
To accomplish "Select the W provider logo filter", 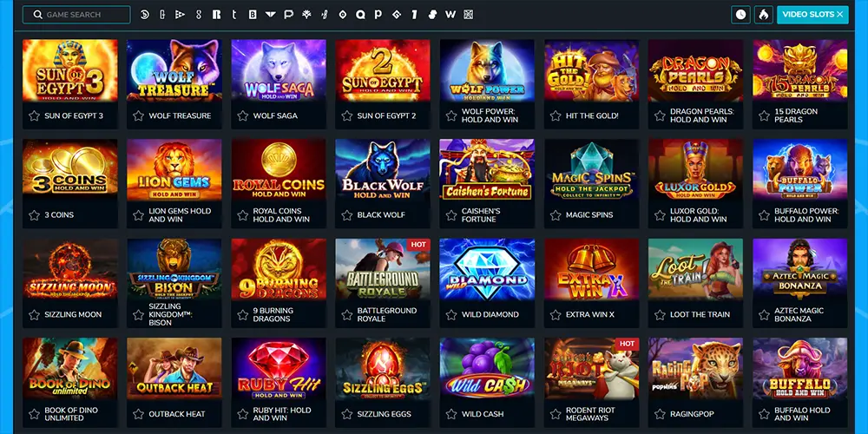I will pyautogui.click(x=450, y=15).
